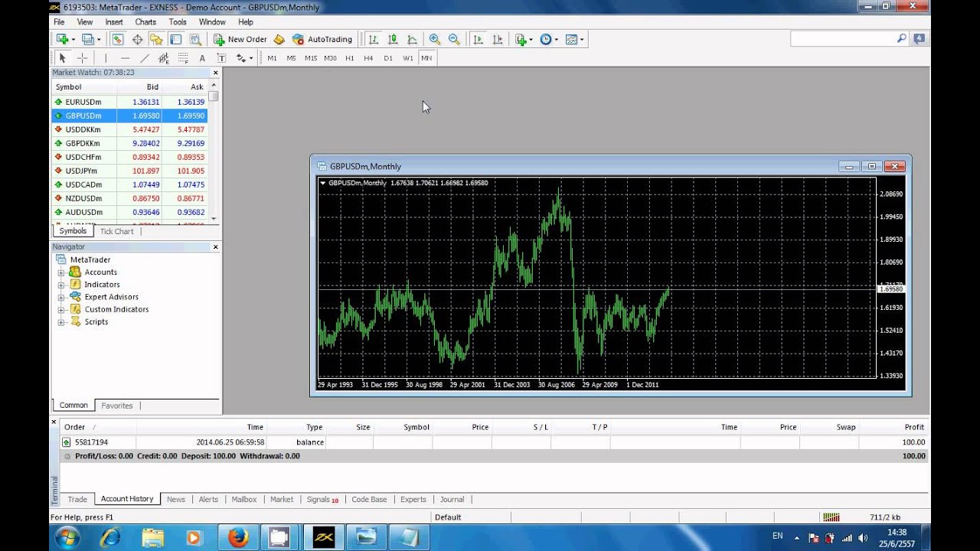Select the Cursor arrow tool
Viewport: 980px width, 551px height.
[63, 58]
